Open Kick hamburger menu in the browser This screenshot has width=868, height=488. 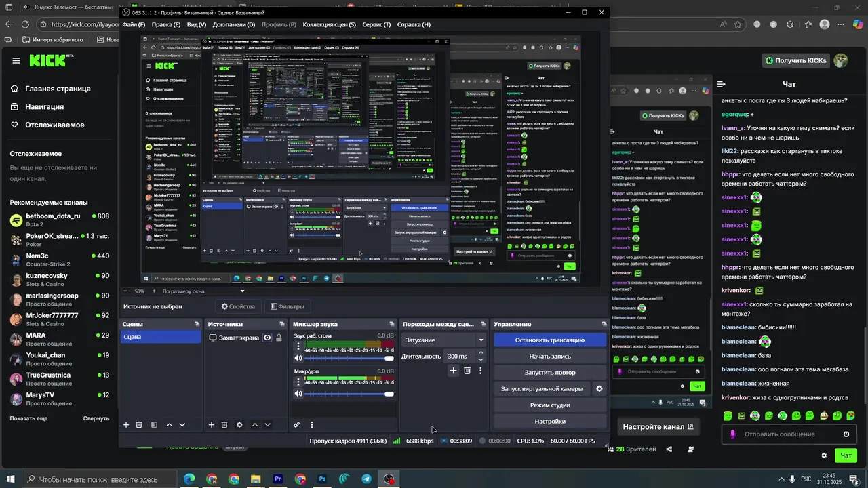click(16, 60)
